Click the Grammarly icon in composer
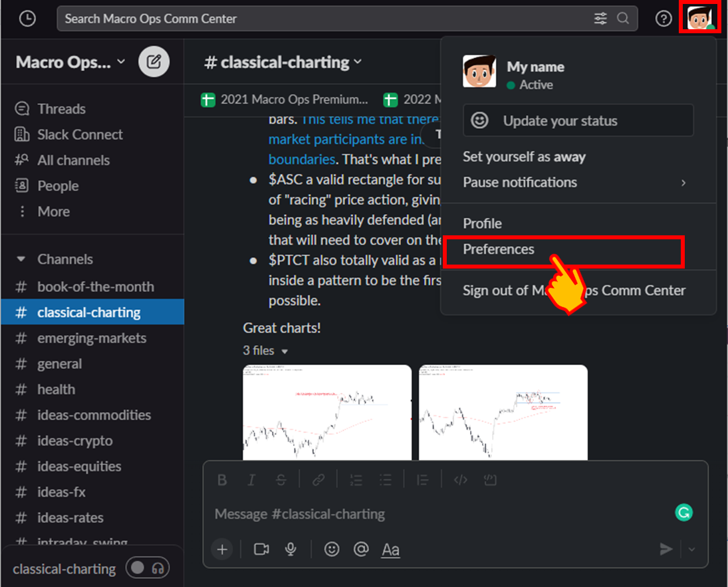 click(683, 513)
